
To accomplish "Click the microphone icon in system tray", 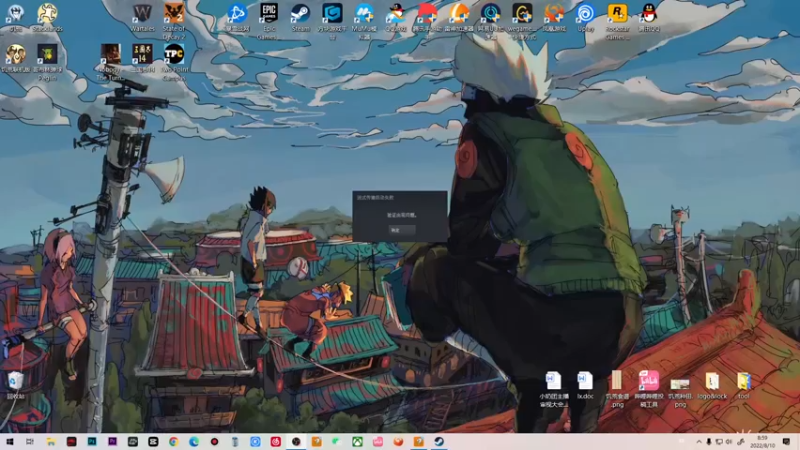I will point(709,441).
